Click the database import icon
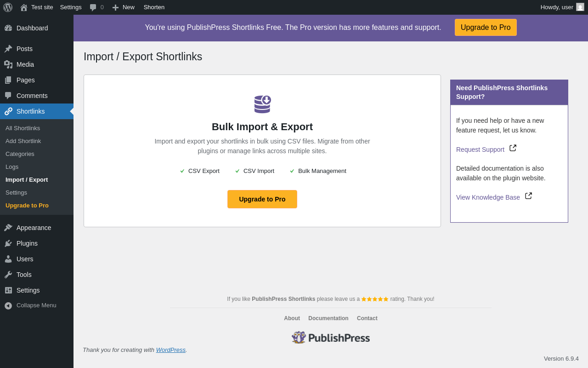588x368 pixels. click(x=262, y=104)
